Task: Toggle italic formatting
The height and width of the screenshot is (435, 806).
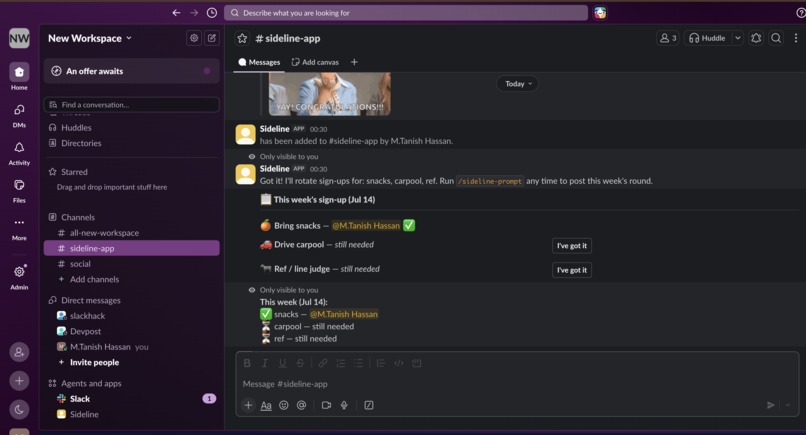Action: click(265, 363)
